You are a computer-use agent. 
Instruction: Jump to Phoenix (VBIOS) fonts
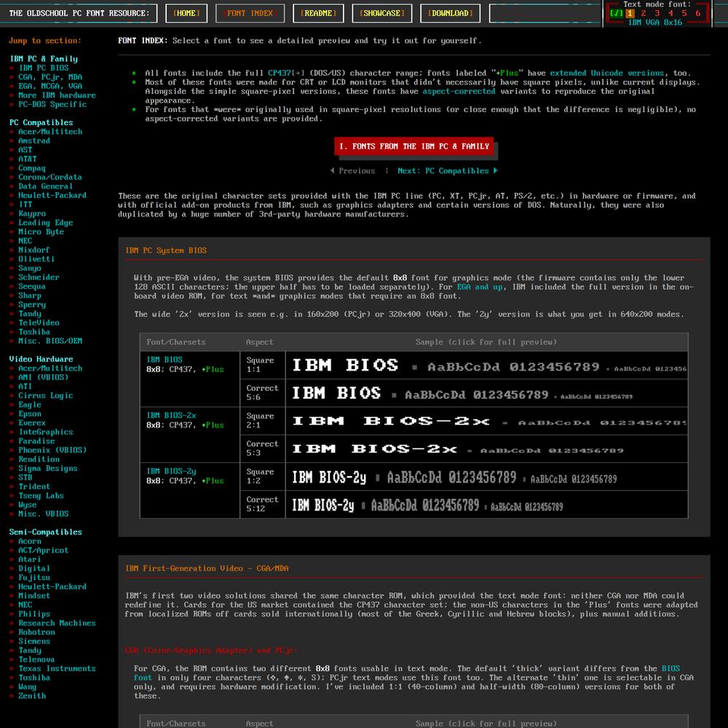pyautogui.click(x=52, y=451)
